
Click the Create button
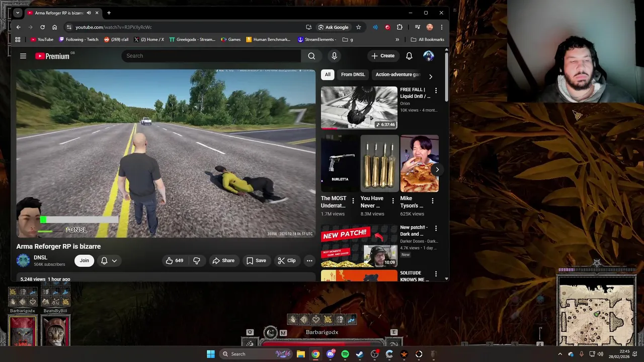[383, 56]
